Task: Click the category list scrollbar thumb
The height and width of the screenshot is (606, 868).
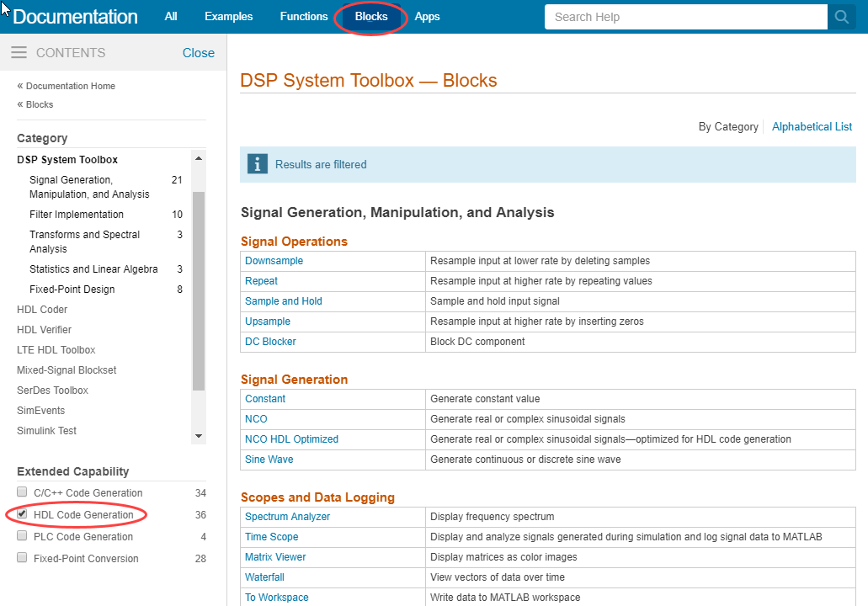Action: pyautogui.click(x=199, y=291)
